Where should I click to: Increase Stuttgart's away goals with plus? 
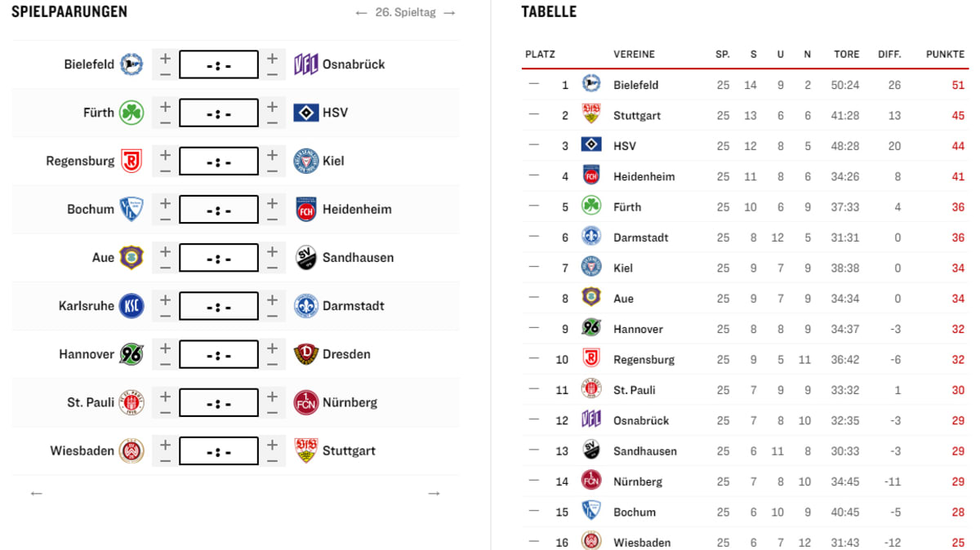[x=272, y=443]
